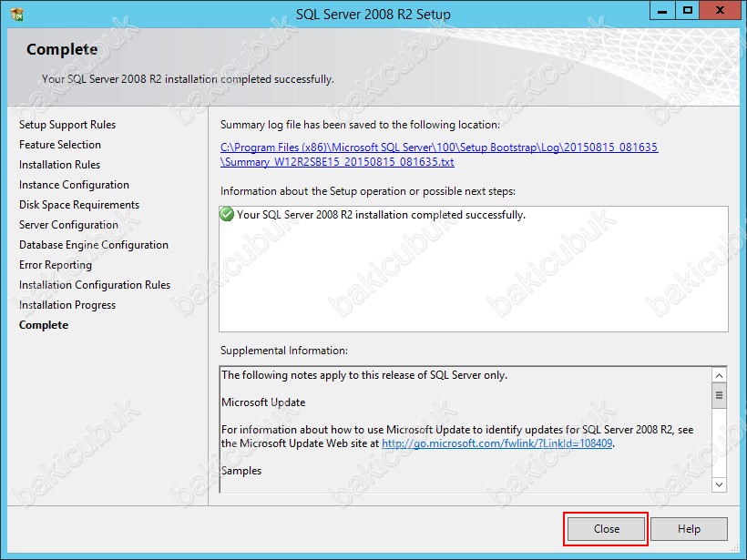This screenshot has height=560, width=747.
Task: Click the 'Summary log file has been saved' label
Action: point(360,125)
